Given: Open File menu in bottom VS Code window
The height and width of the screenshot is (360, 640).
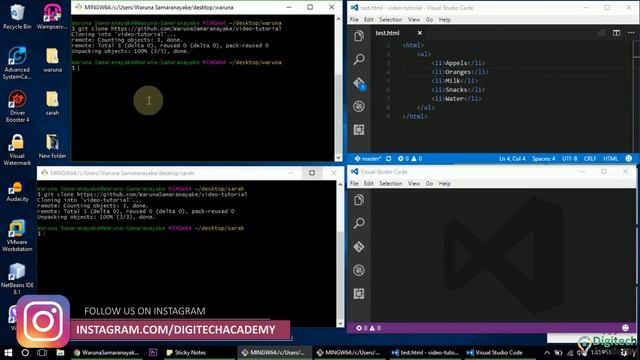Looking at the screenshot, I should [x=354, y=184].
